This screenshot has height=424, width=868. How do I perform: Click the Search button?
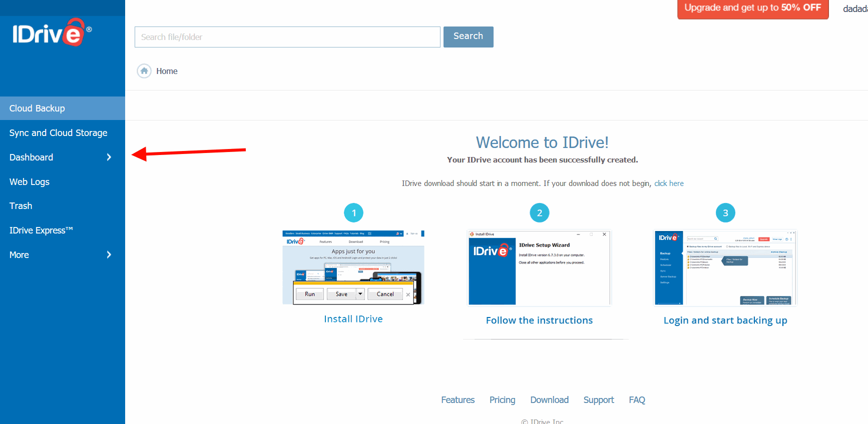469,37
